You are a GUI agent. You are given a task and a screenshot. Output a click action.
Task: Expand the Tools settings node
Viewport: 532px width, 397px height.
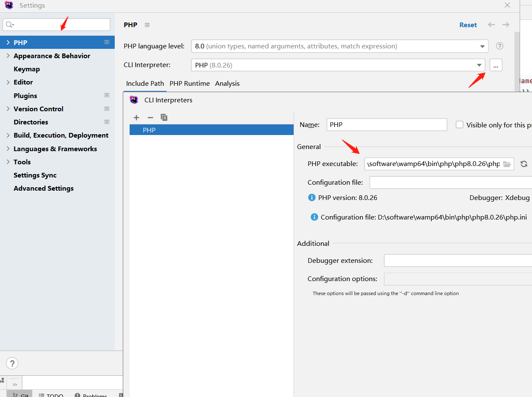click(8, 162)
